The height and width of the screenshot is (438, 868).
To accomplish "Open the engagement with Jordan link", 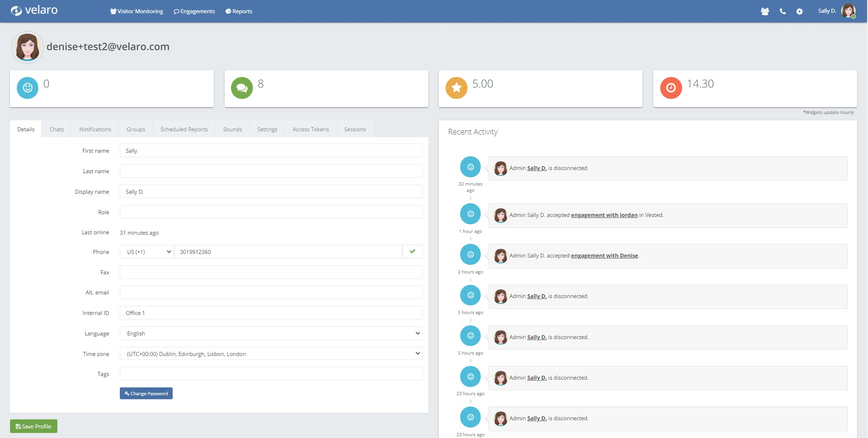I will 604,215.
